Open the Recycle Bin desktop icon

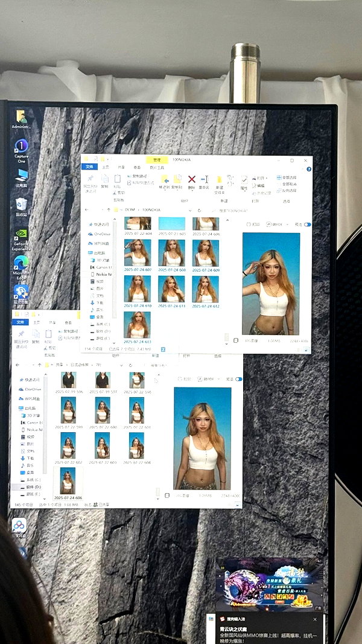click(x=21, y=205)
